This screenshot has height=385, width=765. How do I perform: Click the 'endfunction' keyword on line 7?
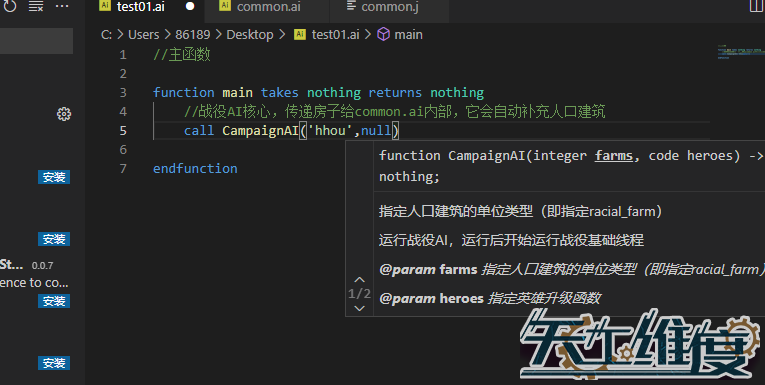(195, 169)
